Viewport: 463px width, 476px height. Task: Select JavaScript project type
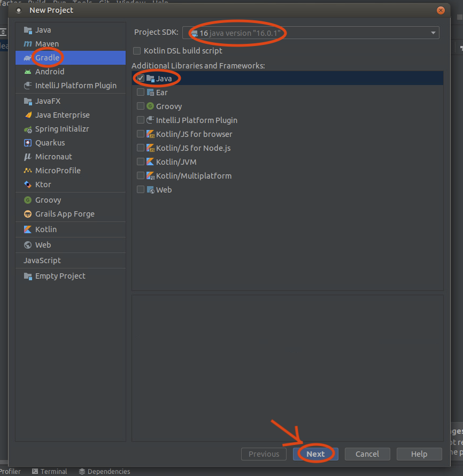(x=71, y=260)
